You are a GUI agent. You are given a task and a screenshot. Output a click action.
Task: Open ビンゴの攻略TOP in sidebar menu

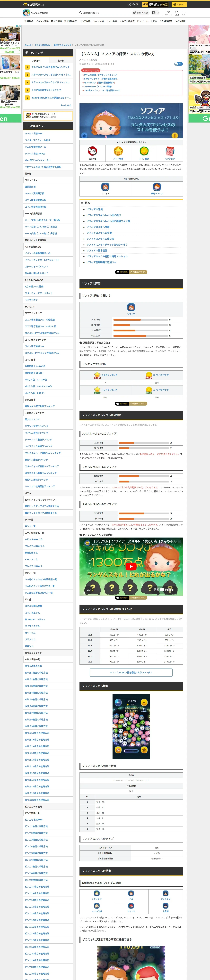34,819
